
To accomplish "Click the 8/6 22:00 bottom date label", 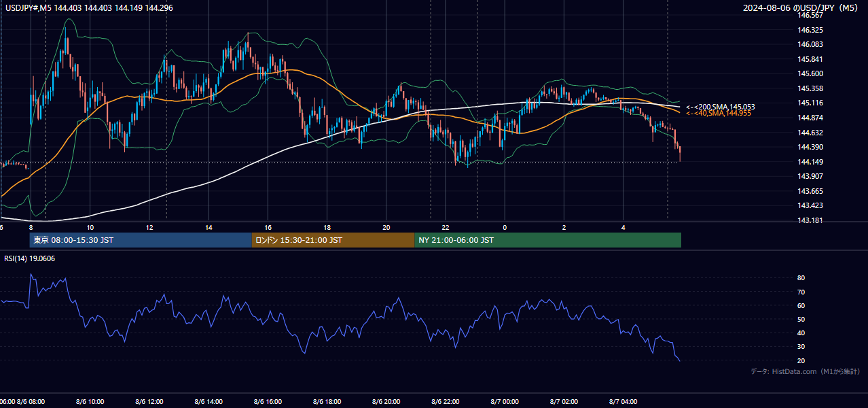I will click(446, 401).
